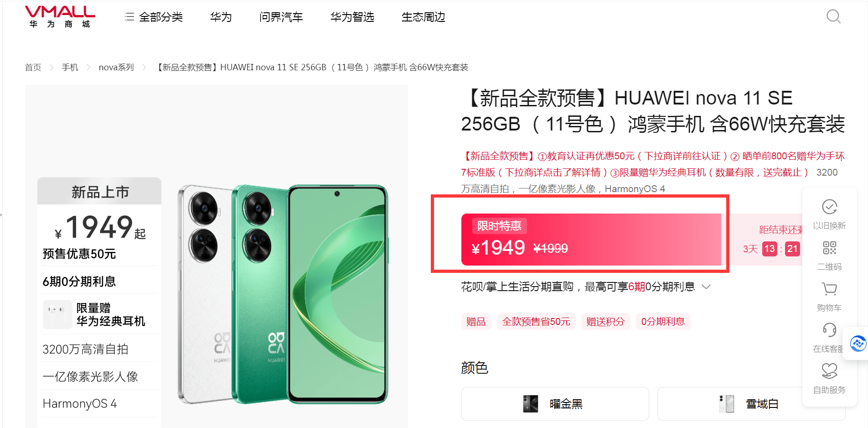Click the VMALL 华为商城 logo

coord(60,17)
